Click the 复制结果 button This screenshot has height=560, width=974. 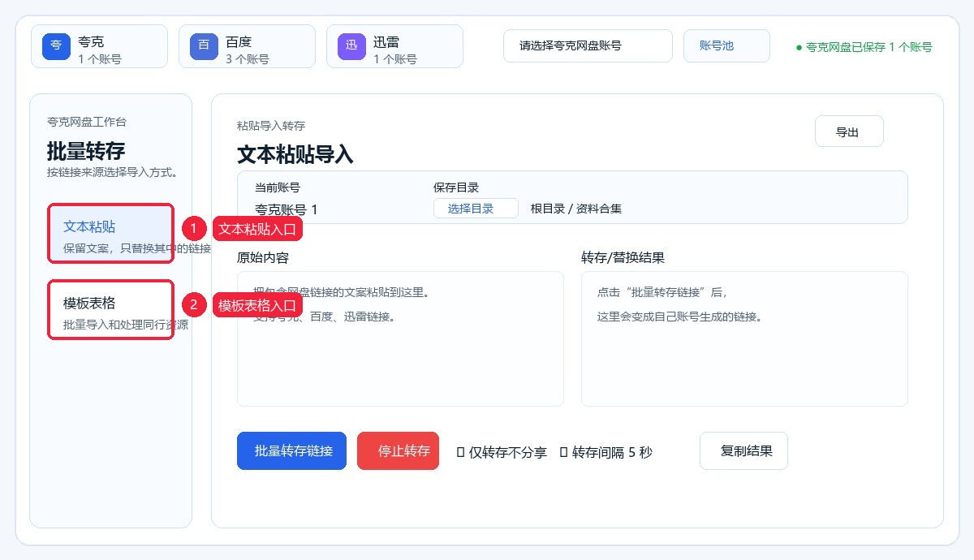pyautogui.click(x=743, y=451)
